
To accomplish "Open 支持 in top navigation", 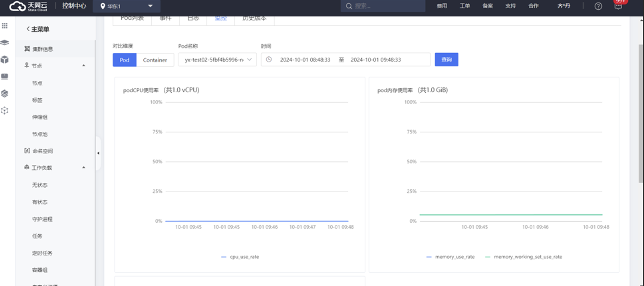I will (x=511, y=6).
